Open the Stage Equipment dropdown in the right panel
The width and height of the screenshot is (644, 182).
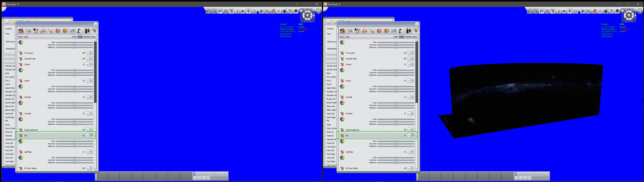point(409,130)
